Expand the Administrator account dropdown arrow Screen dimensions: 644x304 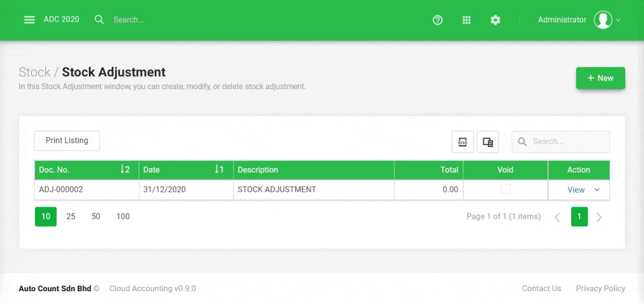618,20
